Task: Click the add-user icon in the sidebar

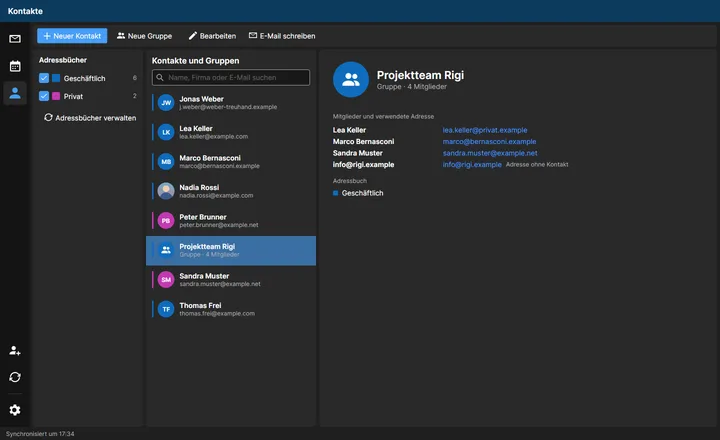Action: [15, 351]
